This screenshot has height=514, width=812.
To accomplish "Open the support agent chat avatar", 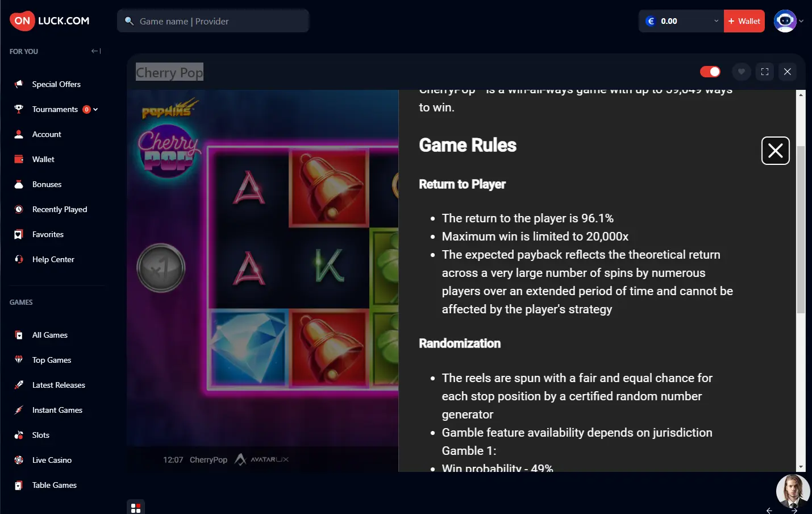I will [x=793, y=491].
